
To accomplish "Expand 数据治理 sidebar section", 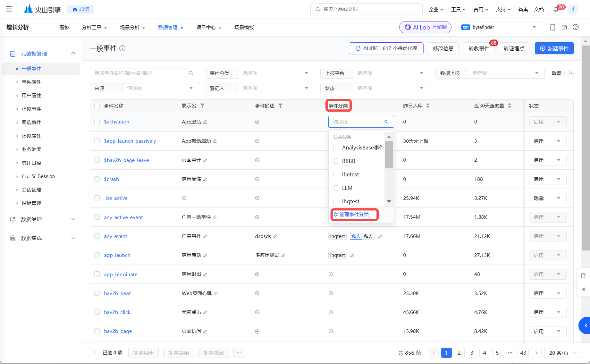I will (43, 219).
